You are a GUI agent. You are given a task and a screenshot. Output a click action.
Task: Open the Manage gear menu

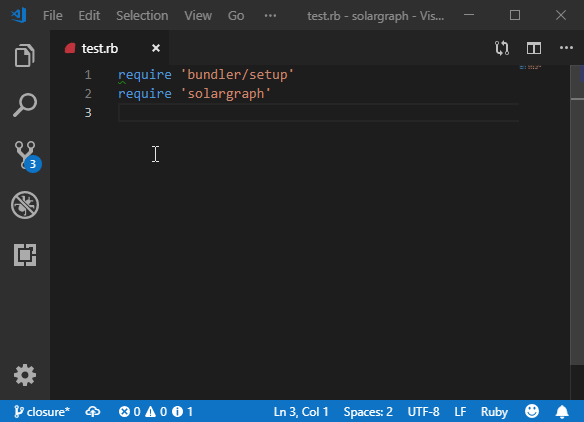pyautogui.click(x=25, y=375)
